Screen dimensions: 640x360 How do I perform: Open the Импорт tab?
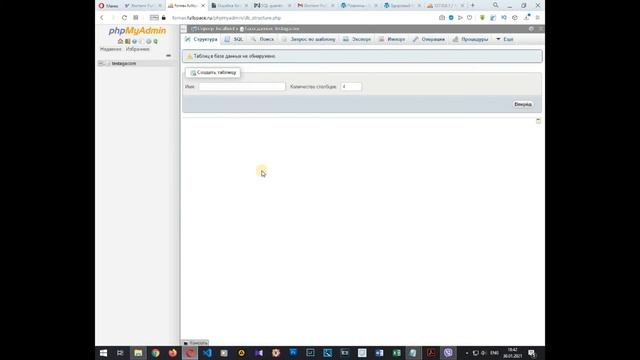392,39
